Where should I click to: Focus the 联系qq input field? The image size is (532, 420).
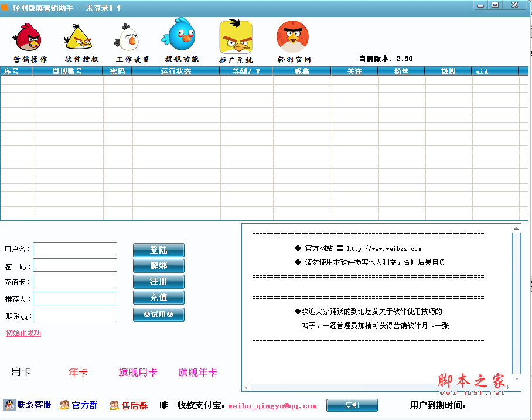coord(75,316)
